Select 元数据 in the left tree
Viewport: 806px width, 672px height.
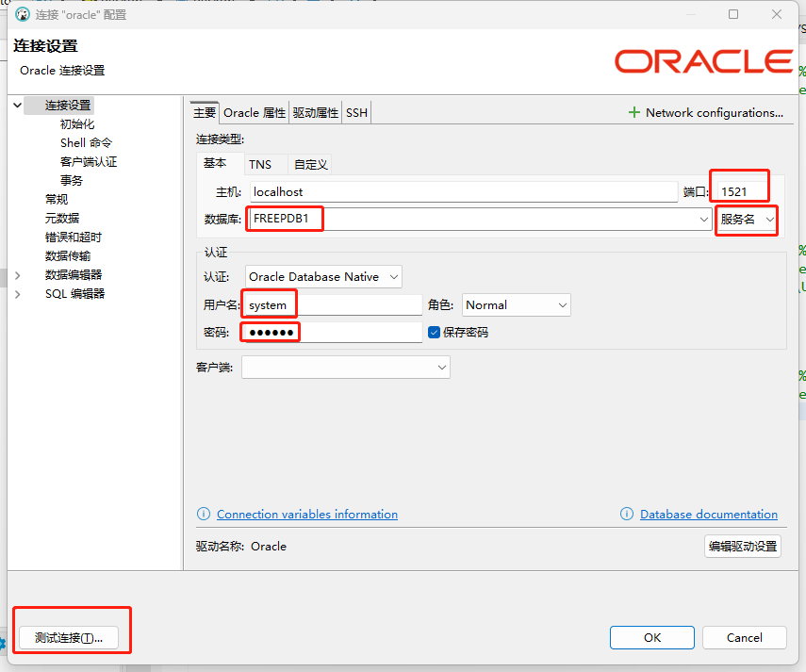(62, 219)
